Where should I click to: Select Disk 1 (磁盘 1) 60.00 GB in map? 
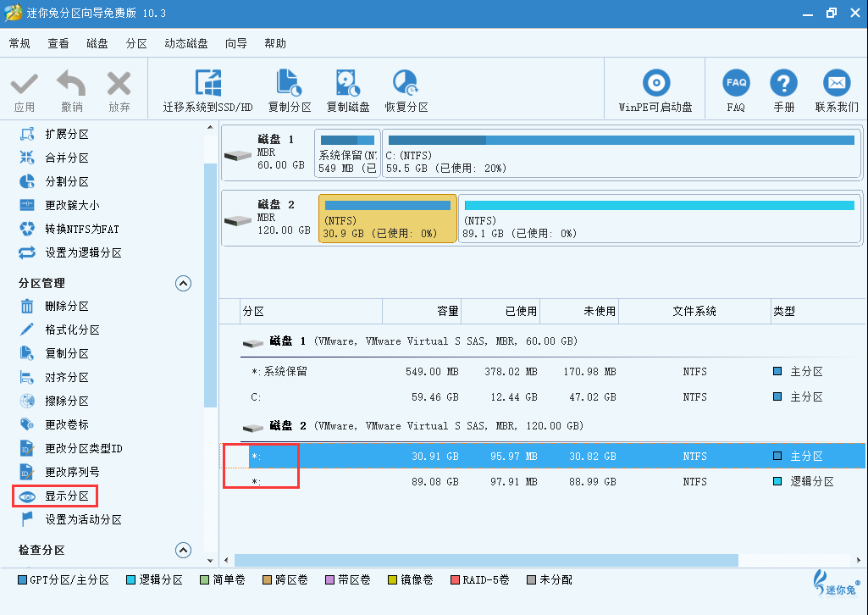[268, 152]
